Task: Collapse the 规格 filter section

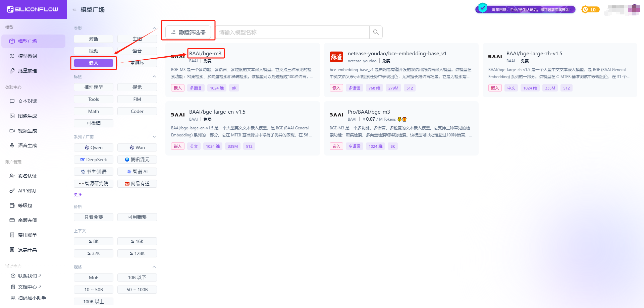Action: pos(154,267)
